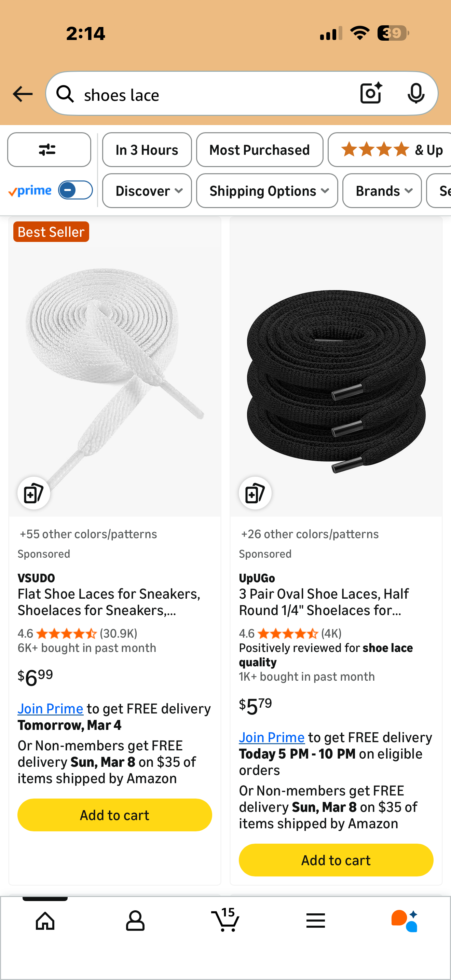Enable the Most Purchased filter
Viewport: 451px width, 980px height.
(259, 150)
